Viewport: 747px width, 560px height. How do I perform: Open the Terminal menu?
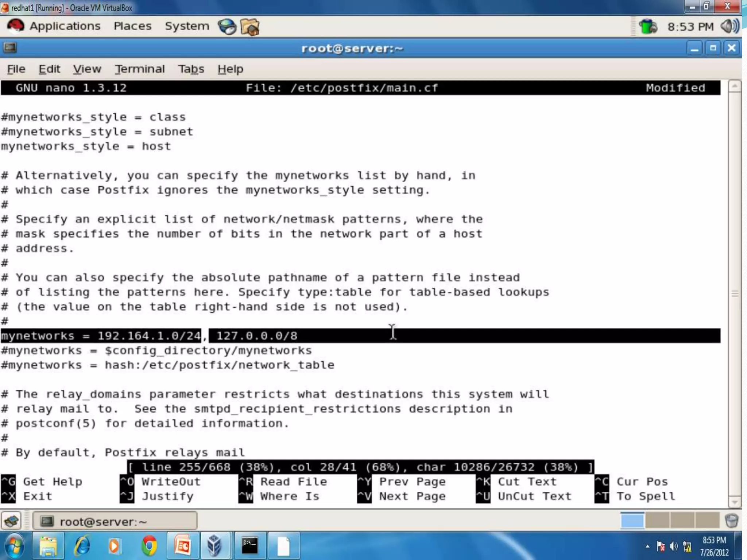click(140, 69)
